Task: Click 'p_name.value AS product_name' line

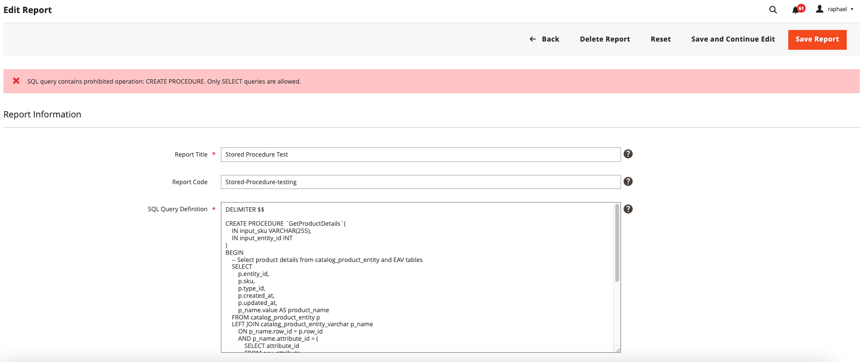Action: click(x=283, y=310)
